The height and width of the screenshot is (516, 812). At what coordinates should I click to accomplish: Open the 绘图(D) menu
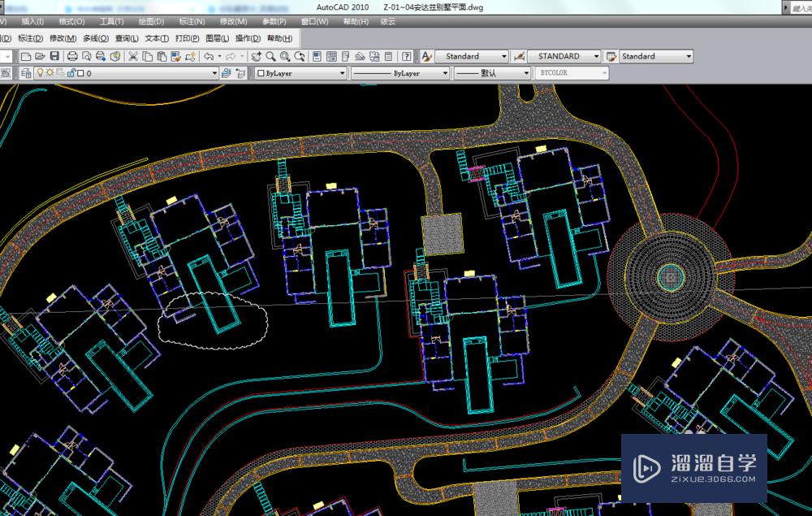pos(150,21)
